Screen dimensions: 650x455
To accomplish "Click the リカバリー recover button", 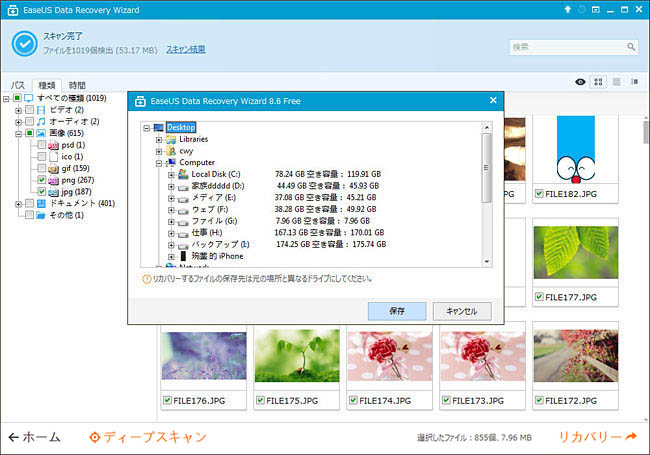I will [598, 436].
